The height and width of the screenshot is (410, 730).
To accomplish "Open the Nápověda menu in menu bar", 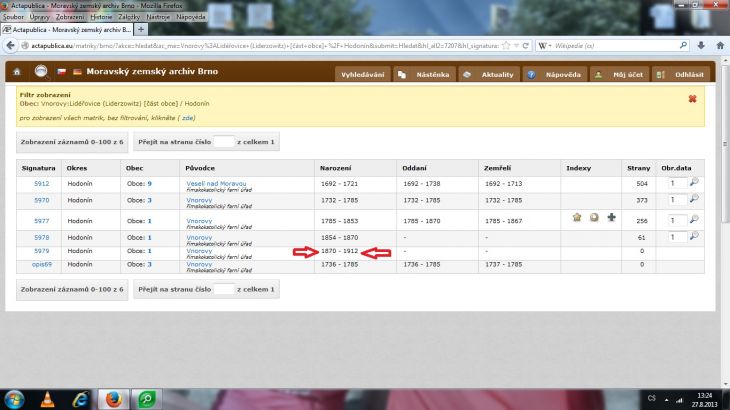I will 191,17.
